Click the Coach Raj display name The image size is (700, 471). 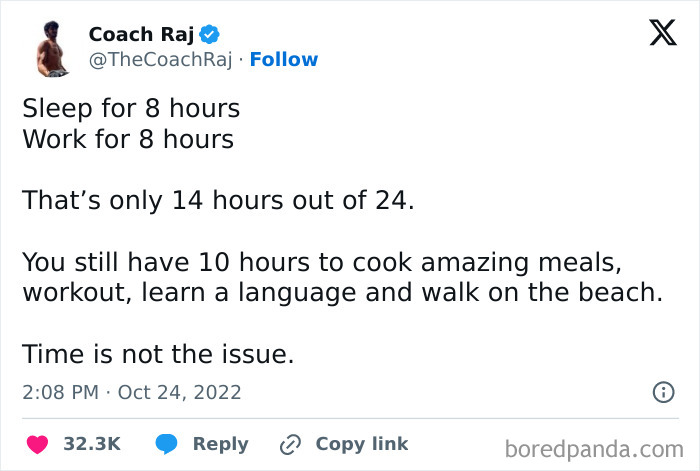point(142,34)
